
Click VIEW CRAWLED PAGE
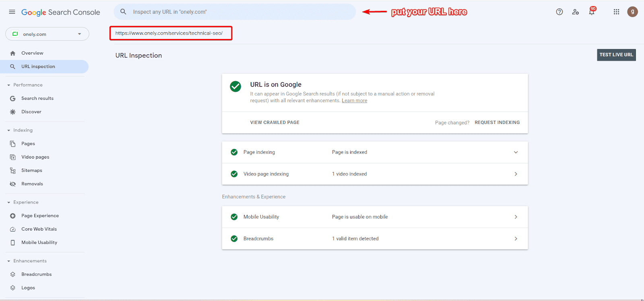tap(275, 122)
